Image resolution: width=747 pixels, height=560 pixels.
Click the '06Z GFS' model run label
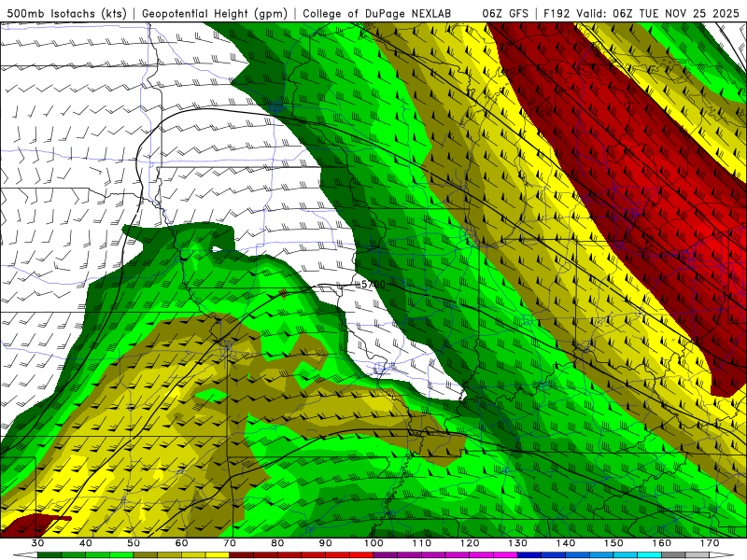coord(505,13)
